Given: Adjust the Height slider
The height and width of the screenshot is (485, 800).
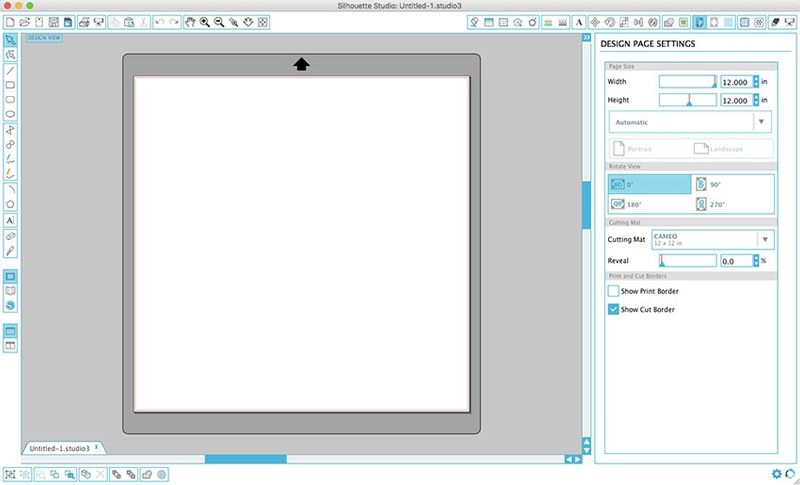Looking at the screenshot, I should pos(688,100).
